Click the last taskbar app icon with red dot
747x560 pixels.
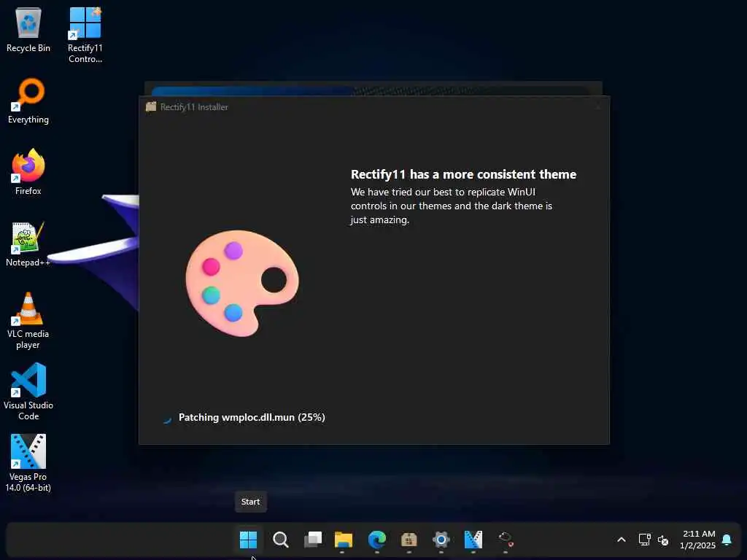click(506, 540)
